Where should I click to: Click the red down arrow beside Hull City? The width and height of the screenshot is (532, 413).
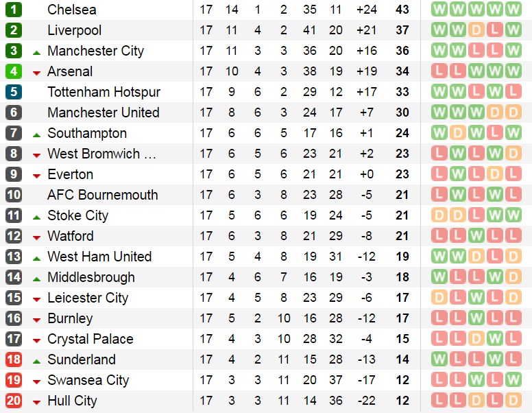pos(36,401)
